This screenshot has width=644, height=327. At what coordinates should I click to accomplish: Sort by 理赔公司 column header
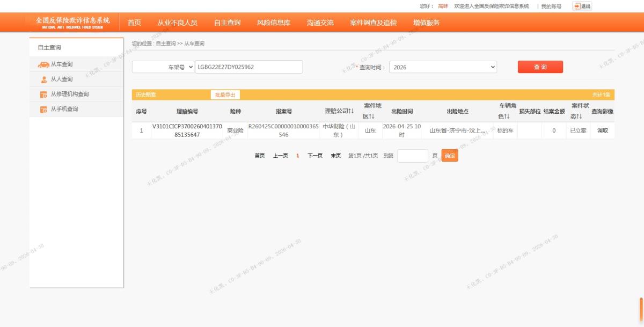click(x=339, y=111)
